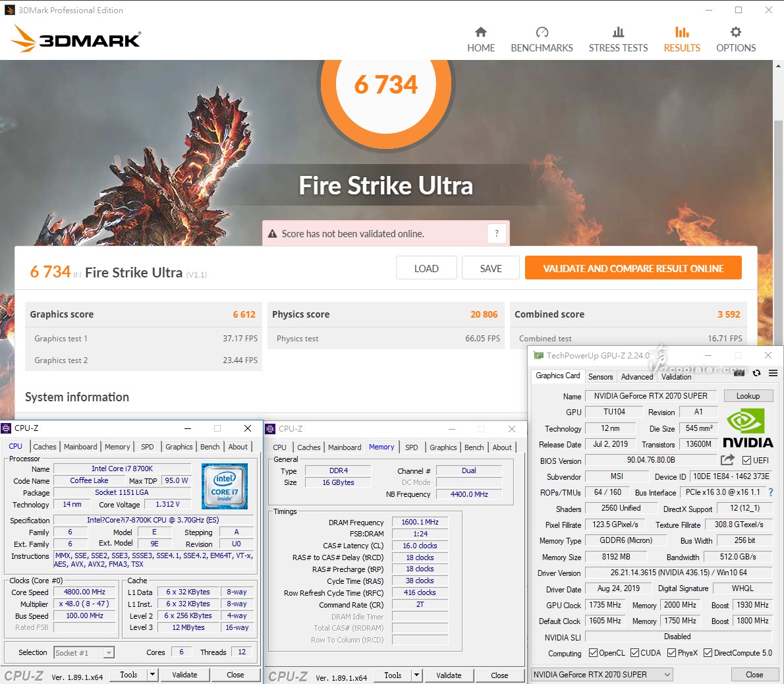Open the Stress Tests section
The image size is (784, 684).
pos(618,40)
